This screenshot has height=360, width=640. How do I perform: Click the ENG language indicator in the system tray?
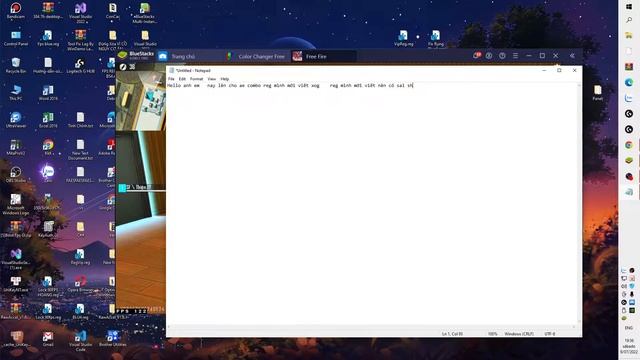(629, 328)
